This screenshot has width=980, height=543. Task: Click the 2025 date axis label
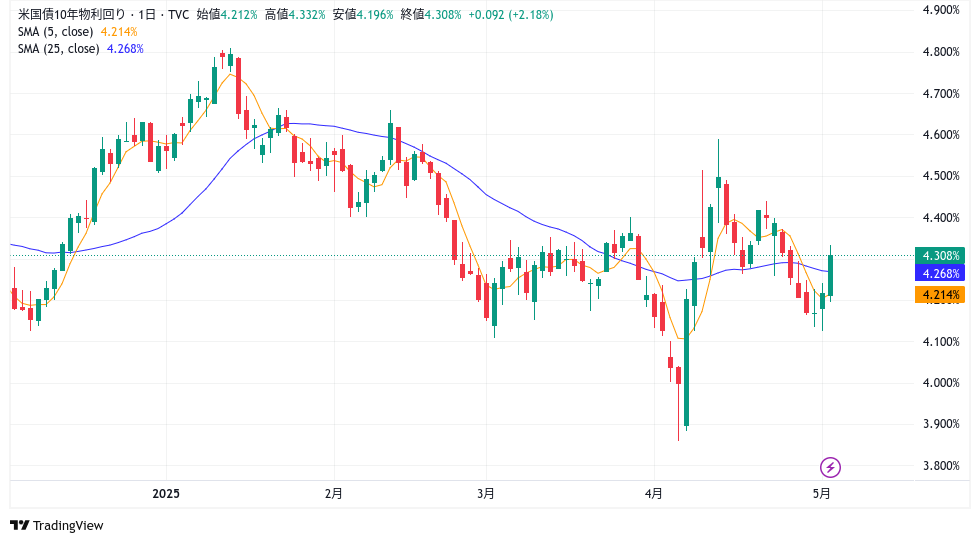[166, 494]
